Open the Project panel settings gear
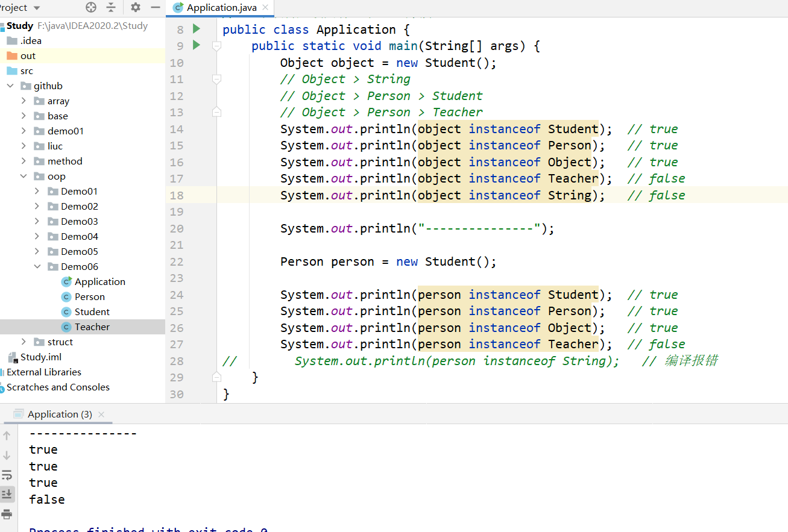Viewport: 788px width, 532px height. (x=136, y=7)
